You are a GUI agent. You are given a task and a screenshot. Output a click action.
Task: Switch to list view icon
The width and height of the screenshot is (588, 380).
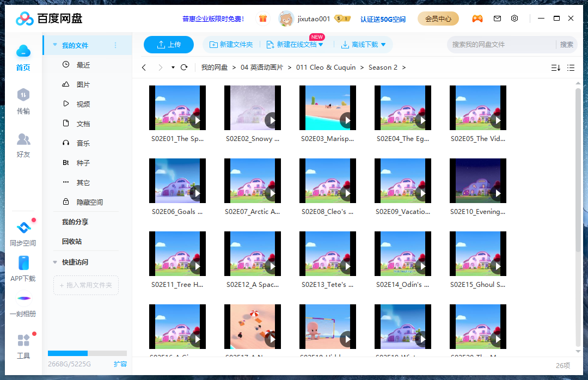(x=571, y=68)
